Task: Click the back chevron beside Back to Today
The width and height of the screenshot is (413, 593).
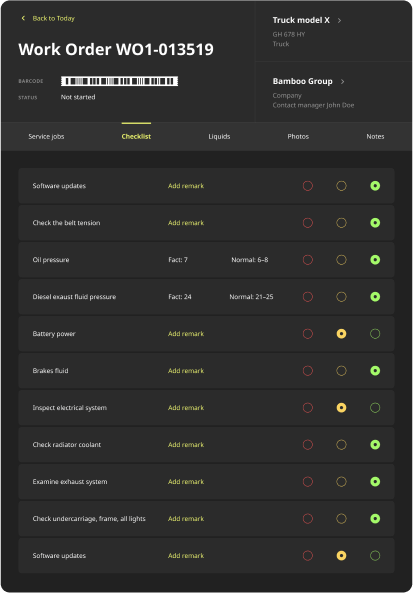Action: coord(23,18)
